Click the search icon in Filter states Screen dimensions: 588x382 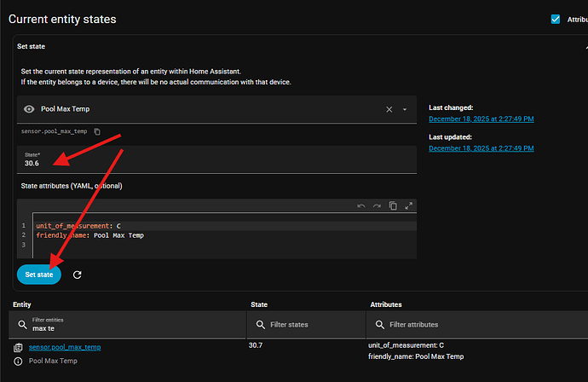coord(261,325)
